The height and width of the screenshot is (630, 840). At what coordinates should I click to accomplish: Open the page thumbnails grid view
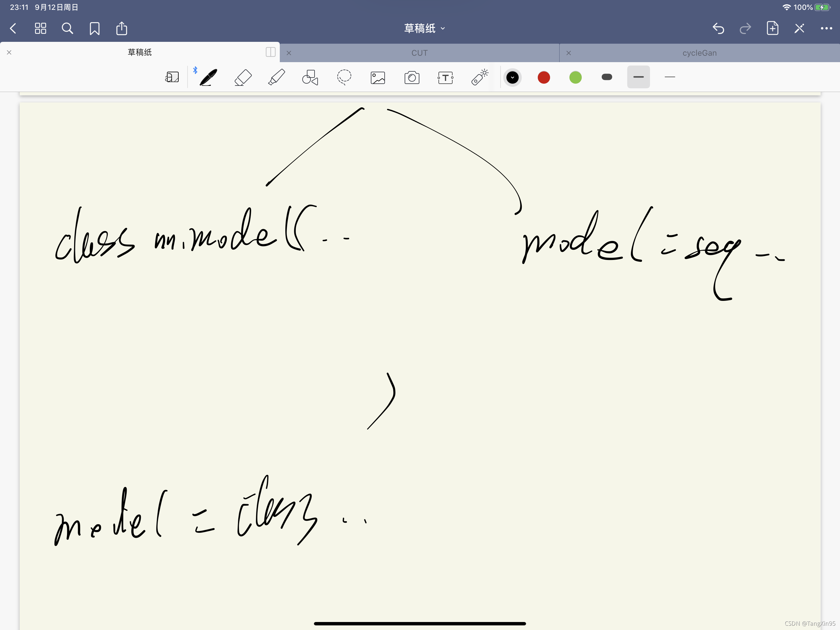click(x=40, y=29)
